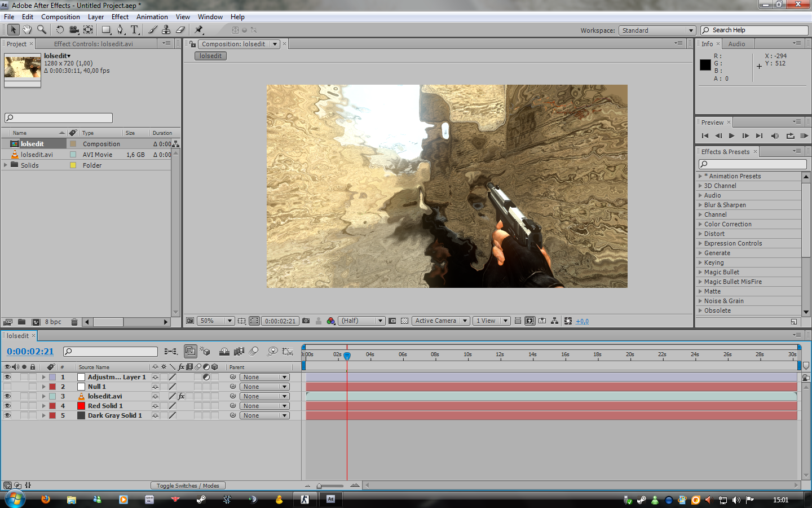
Task: Expand the Blur & Sharpen effects category
Action: pos(700,205)
